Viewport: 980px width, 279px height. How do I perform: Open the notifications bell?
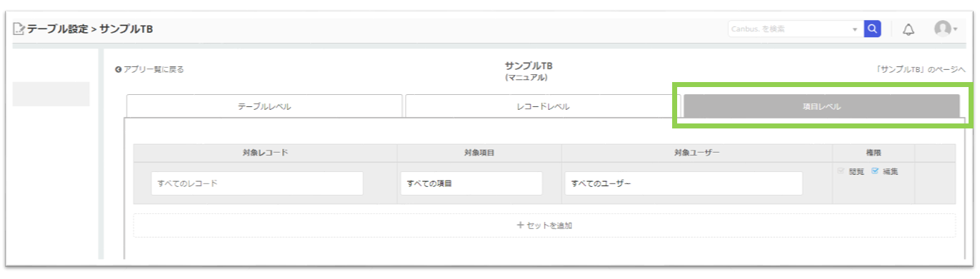(909, 29)
